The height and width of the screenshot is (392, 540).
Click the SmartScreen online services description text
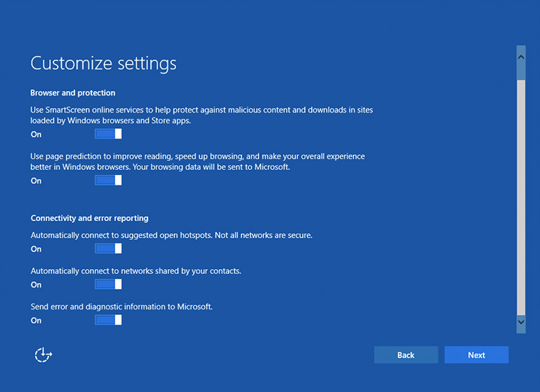click(201, 115)
